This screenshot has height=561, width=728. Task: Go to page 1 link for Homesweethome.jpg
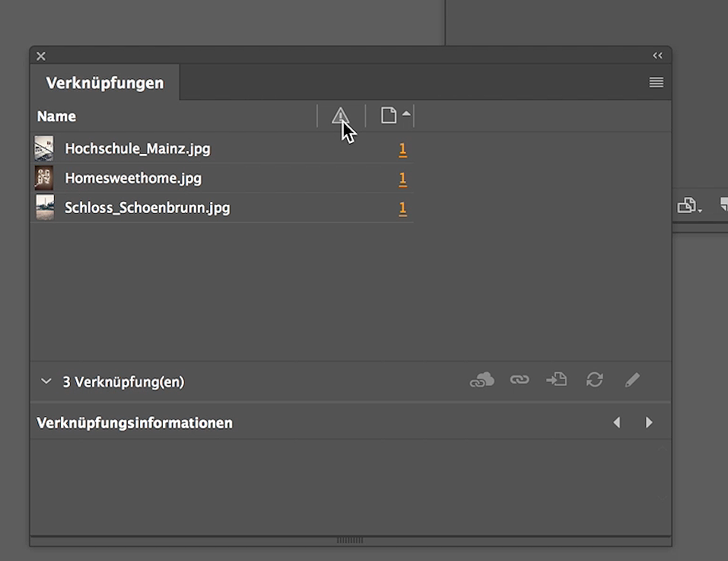tap(402, 179)
